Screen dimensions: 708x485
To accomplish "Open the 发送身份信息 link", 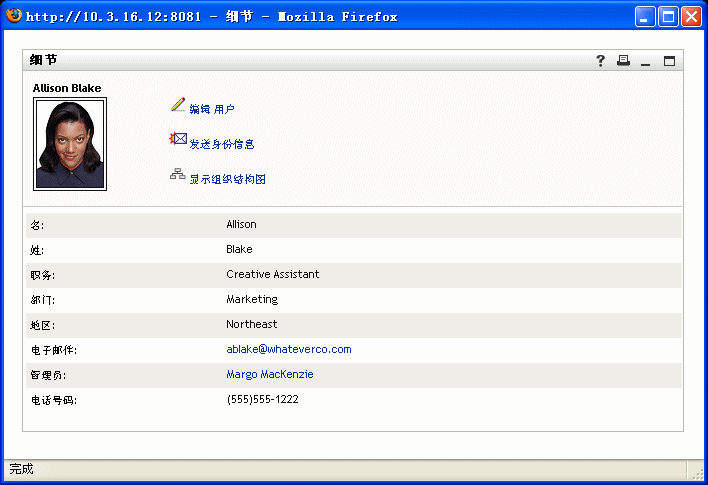I will pos(222,144).
